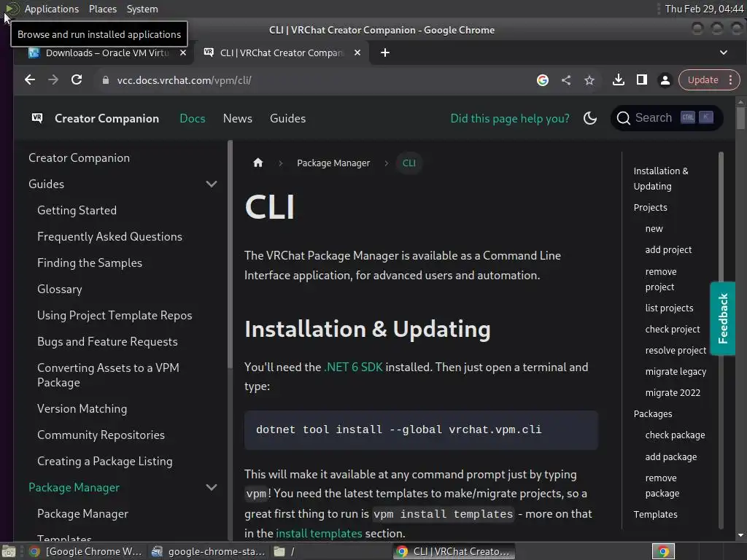
Task: Open Version Matching sidebar item
Action: (82, 408)
